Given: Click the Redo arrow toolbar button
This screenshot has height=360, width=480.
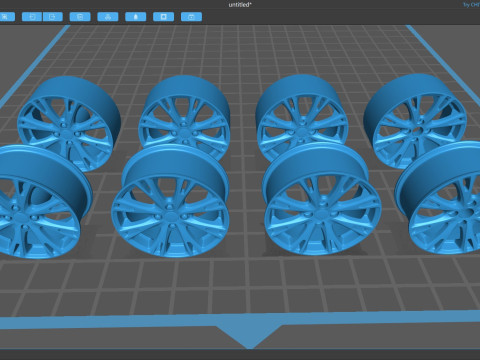Looking at the screenshot, I should coord(53,17).
